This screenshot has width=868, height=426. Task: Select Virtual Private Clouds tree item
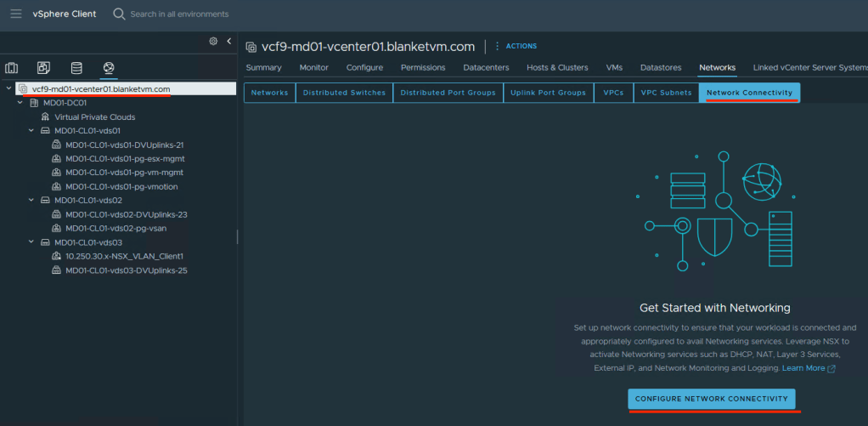point(95,116)
